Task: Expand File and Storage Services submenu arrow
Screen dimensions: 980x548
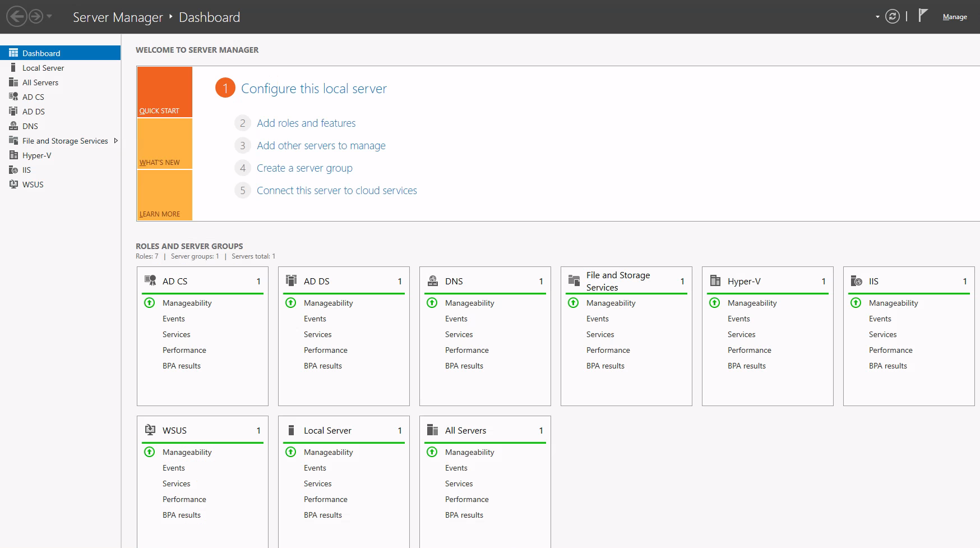Action: point(116,140)
